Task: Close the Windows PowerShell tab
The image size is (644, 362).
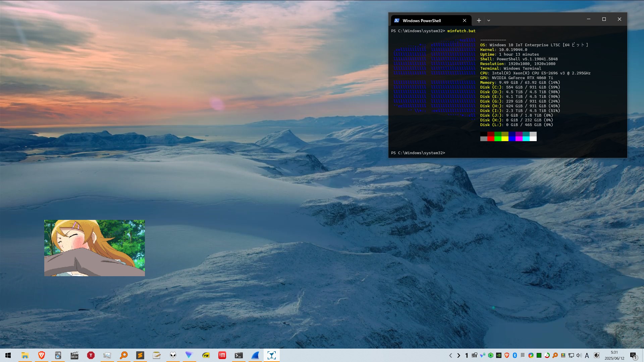Action: (465, 20)
